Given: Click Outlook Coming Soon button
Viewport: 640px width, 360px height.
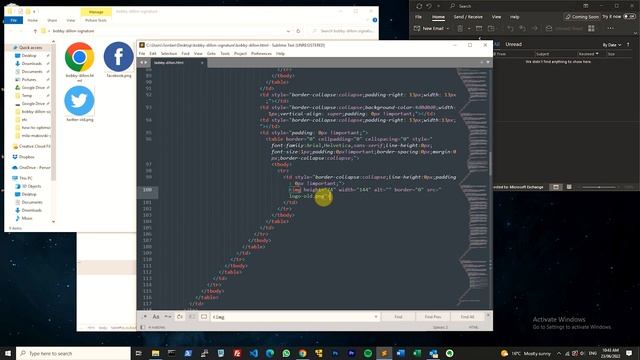Looking at the screenshot, I should tap(581, 17).
